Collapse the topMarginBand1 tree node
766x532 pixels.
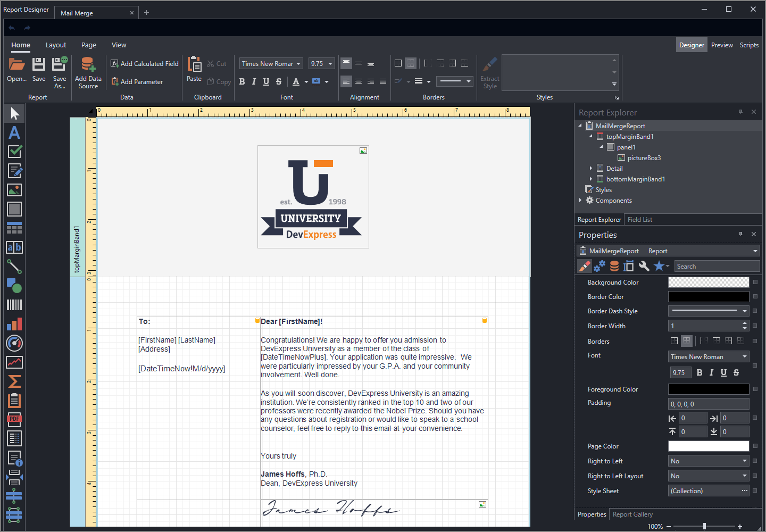pos(590,136)
